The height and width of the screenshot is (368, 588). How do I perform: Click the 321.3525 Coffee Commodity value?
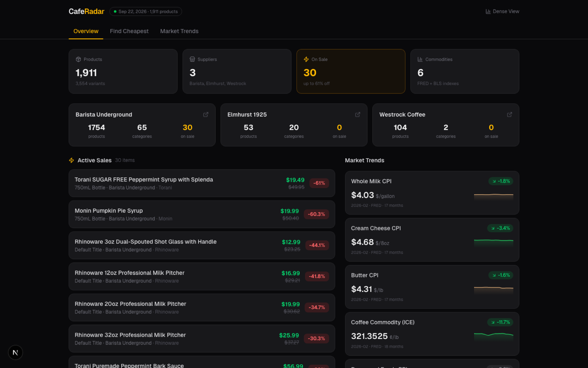point(369,336)
